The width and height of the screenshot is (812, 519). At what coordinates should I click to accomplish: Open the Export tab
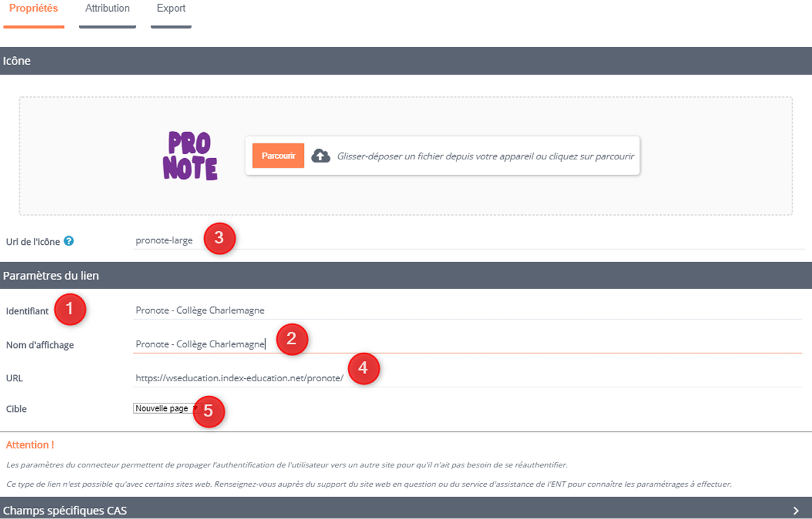coord(171,9)
